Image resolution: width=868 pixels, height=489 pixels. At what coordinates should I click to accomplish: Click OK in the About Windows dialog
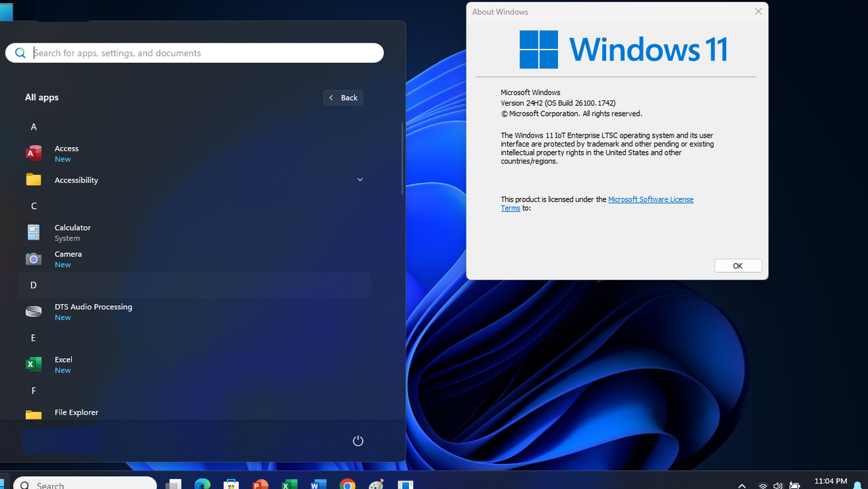pos(738,266)
